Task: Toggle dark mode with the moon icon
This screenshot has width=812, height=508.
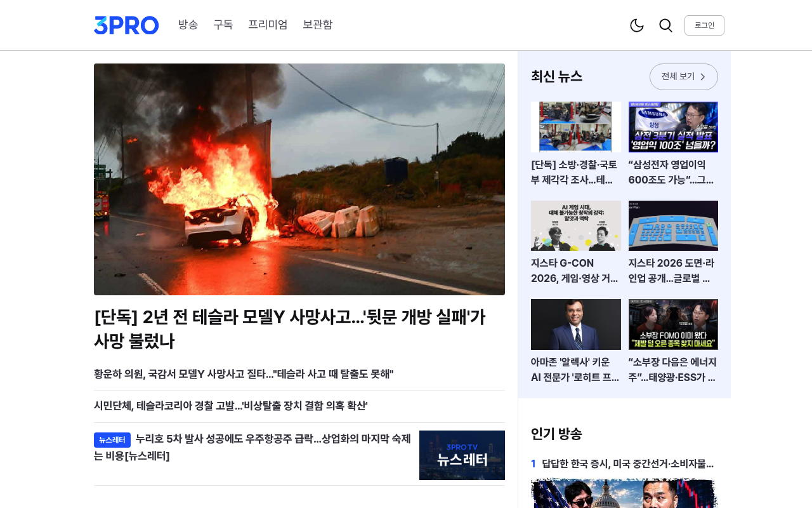Action: tap(637, 25)
